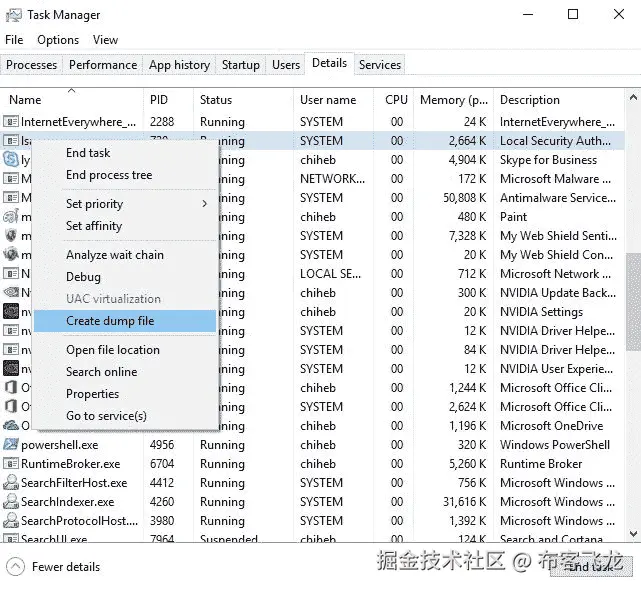Click PID 2288 cell
The width and height of the screenshot is (641, 590).
click(x=162, y=122)
